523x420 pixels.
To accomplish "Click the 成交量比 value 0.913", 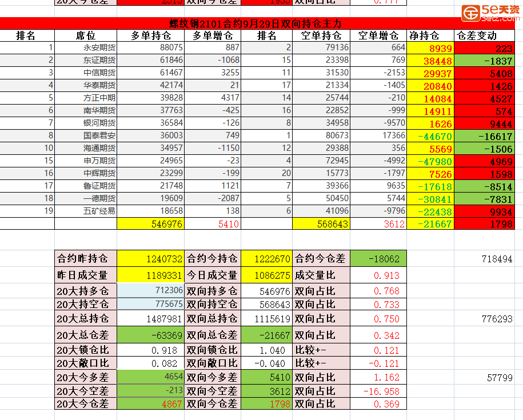I will click(378, 275).
